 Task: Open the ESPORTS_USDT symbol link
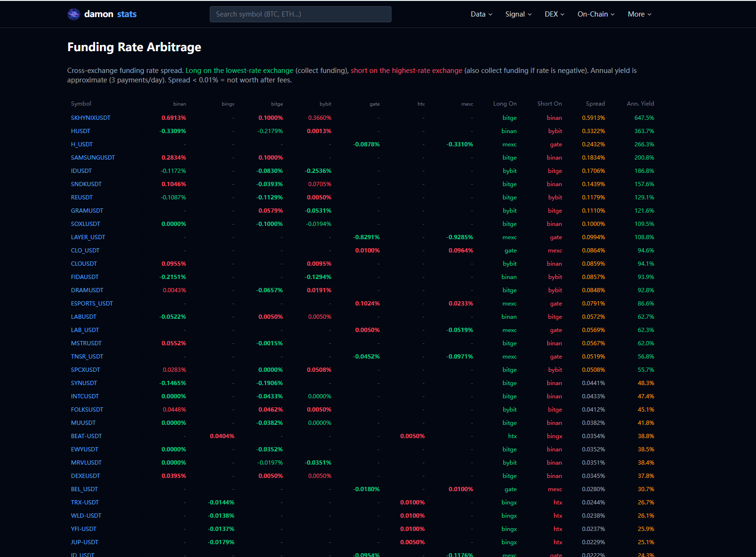pyautogui.click(x=92, y=304)
